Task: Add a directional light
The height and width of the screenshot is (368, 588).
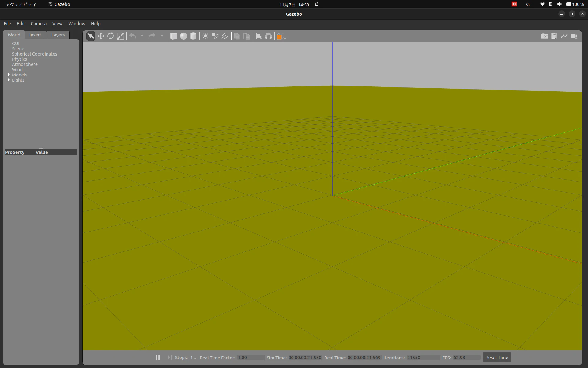Action: pyautogui.click(x=225, y=36)
